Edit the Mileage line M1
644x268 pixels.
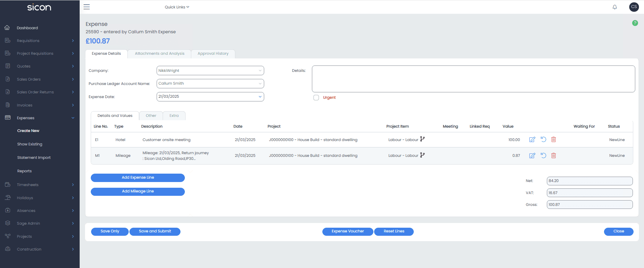(x=532, y=155)
